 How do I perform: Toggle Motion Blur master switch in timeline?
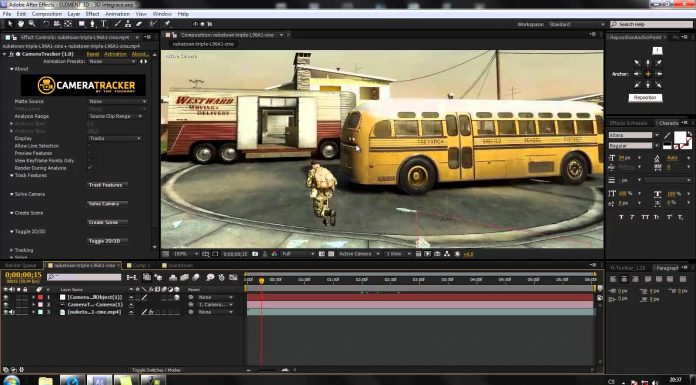pyautogui.click(x=196, y=277)
